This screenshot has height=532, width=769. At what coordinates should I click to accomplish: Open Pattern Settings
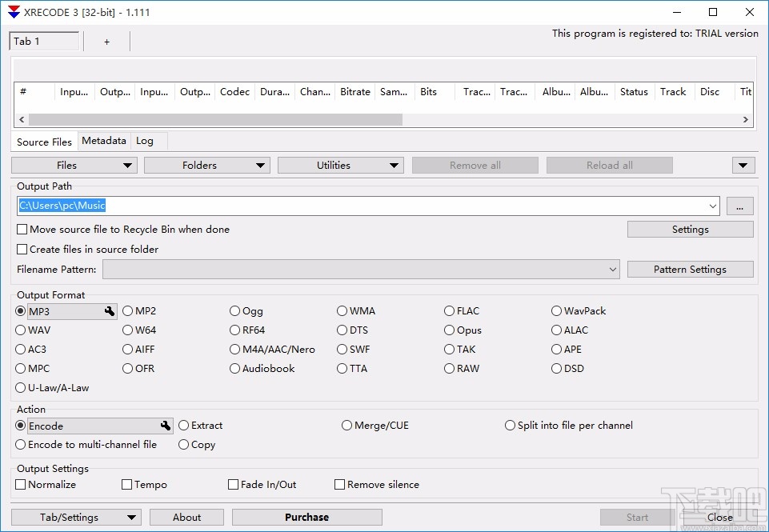(690, 270)
